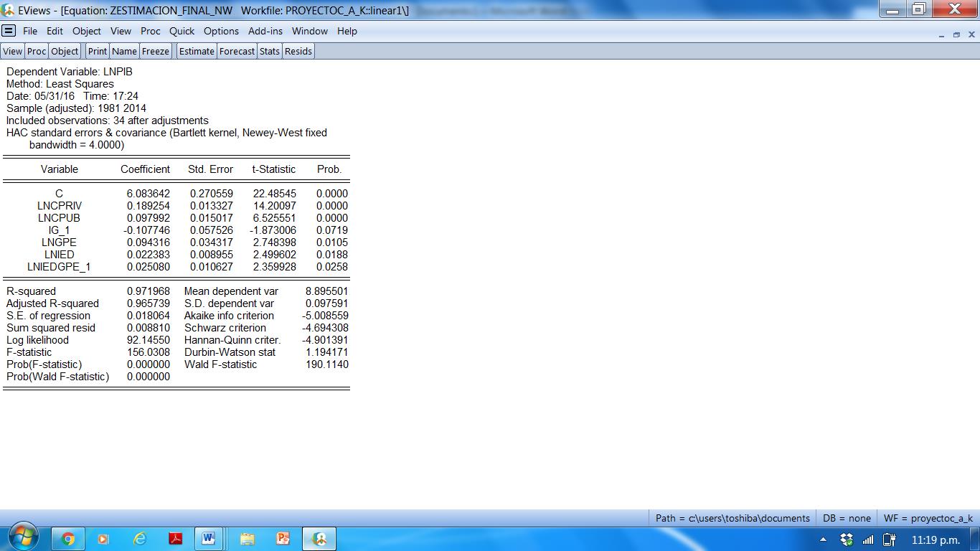Click the Path status bar entry
Viewport: 980px width, 551px height.
coord(732,518)
